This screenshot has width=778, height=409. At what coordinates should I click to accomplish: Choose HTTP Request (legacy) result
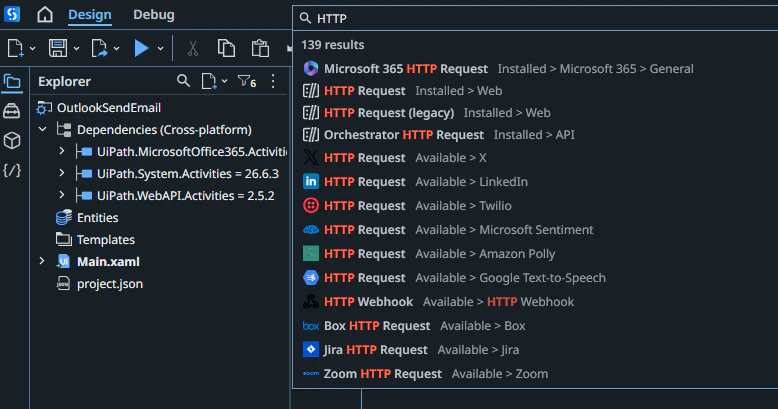pos(536,113)
